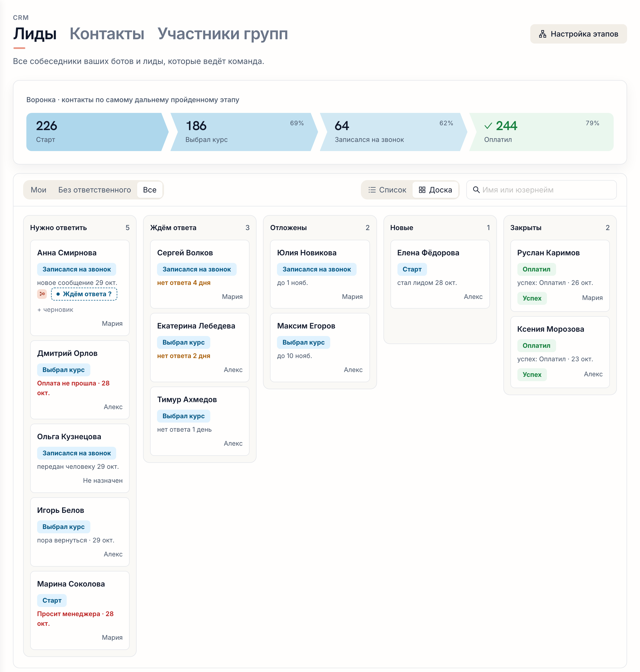Click the green checkmark next to 244

tap(488, 126)
